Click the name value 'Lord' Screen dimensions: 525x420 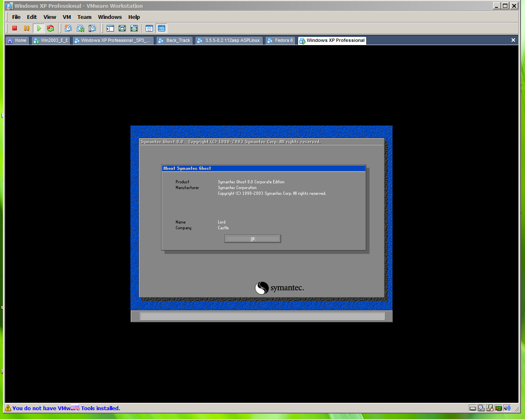tap(221, 222)
